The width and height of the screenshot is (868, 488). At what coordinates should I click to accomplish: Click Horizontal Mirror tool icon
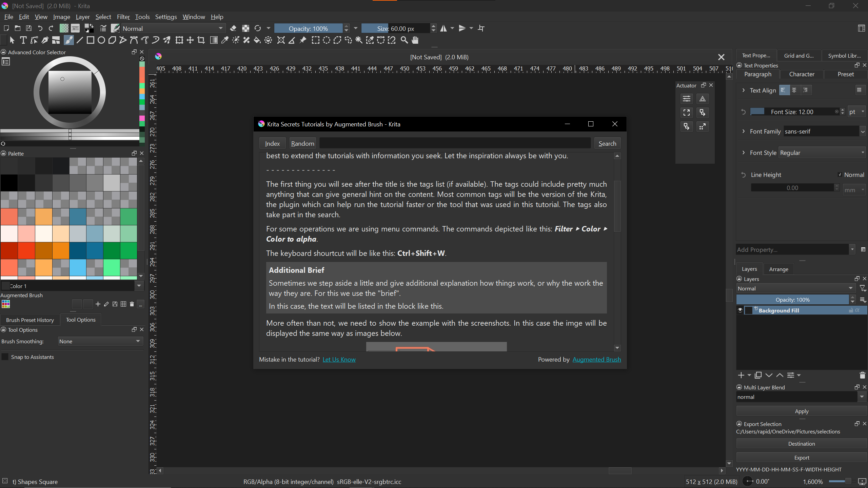click(x=443, y=28)
